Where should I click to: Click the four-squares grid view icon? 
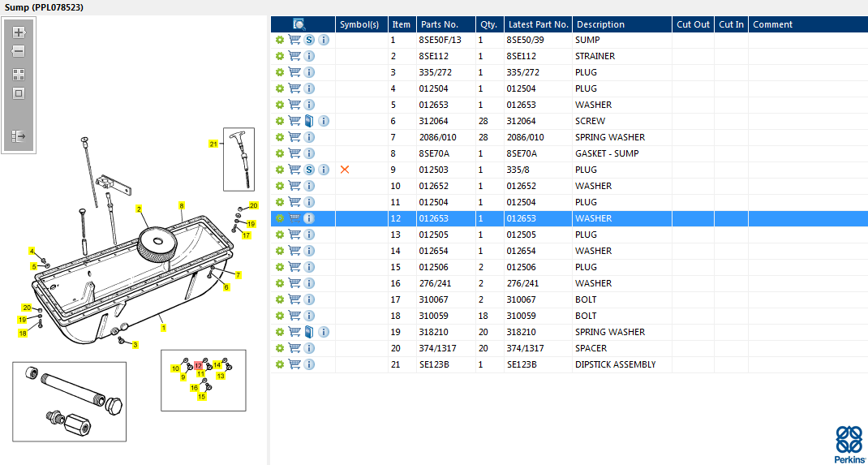pos(19,74)
